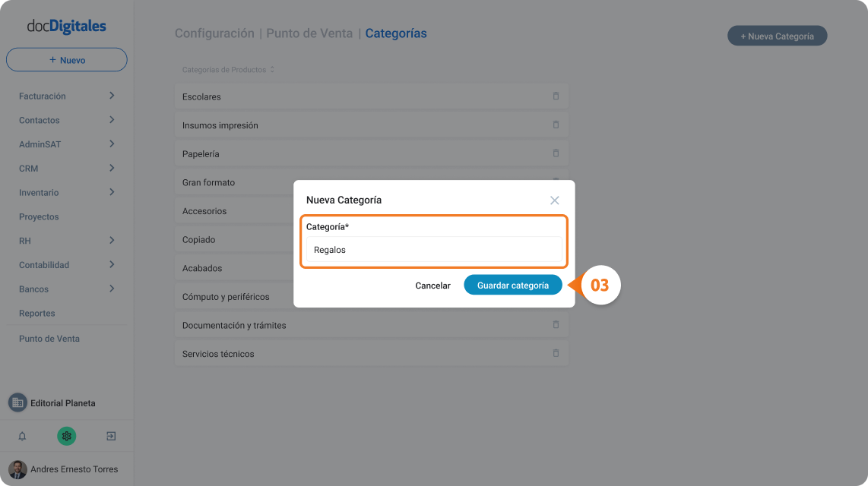
Task: Expand the Facturación menu chevron
Action: coord(112,96)
